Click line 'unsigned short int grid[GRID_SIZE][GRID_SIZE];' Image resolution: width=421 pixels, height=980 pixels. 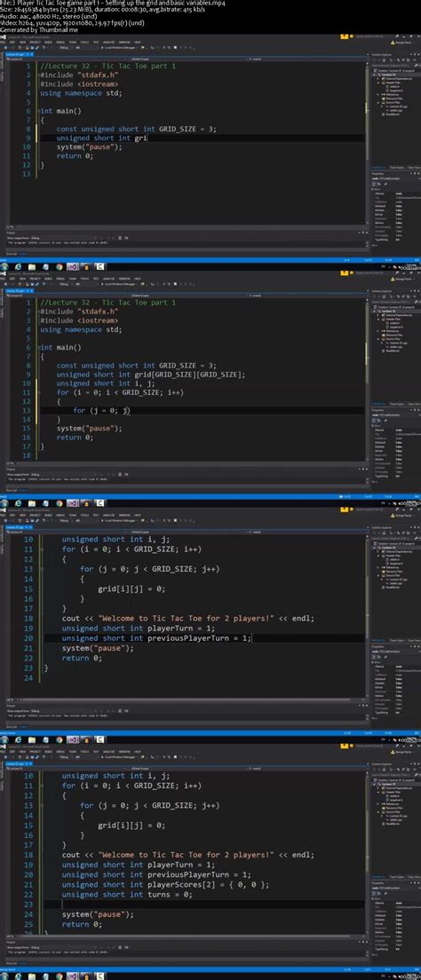pyautogui.click(x=151, y=375)
